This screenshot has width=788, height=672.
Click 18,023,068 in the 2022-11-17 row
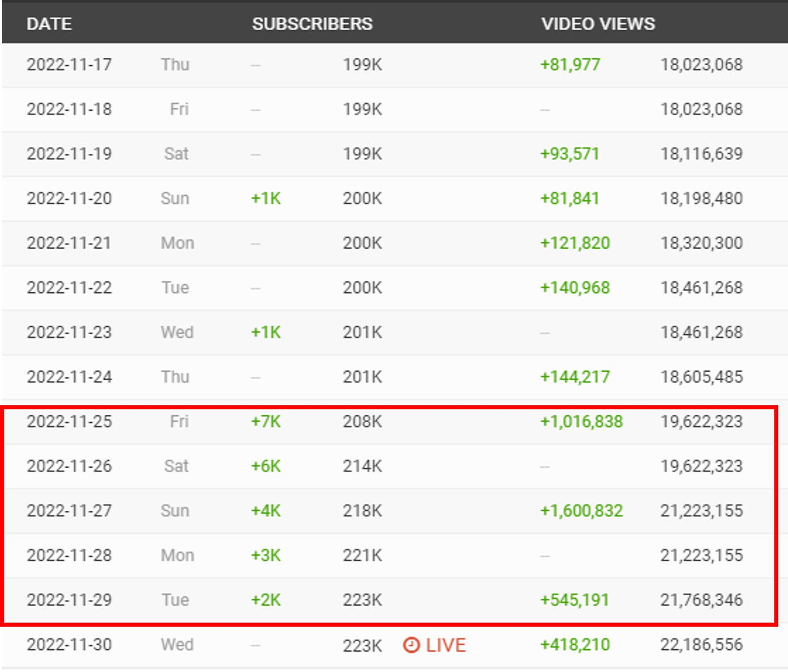click(702, 65)
